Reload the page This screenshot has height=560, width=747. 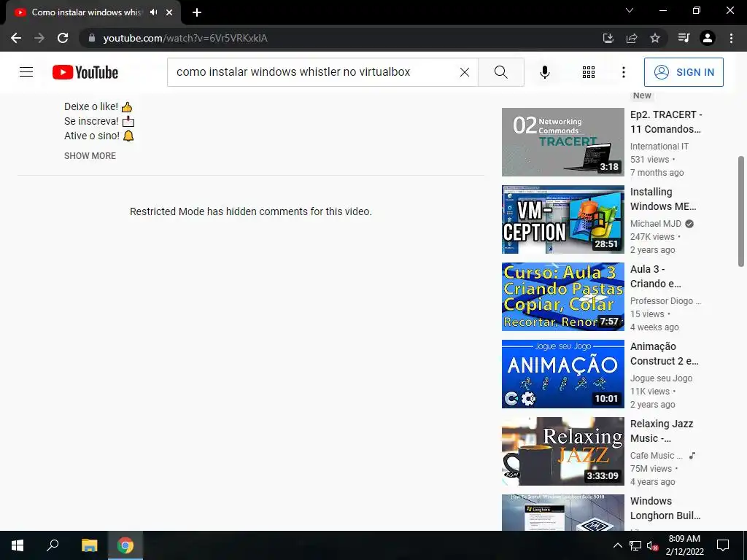(63, 38)
